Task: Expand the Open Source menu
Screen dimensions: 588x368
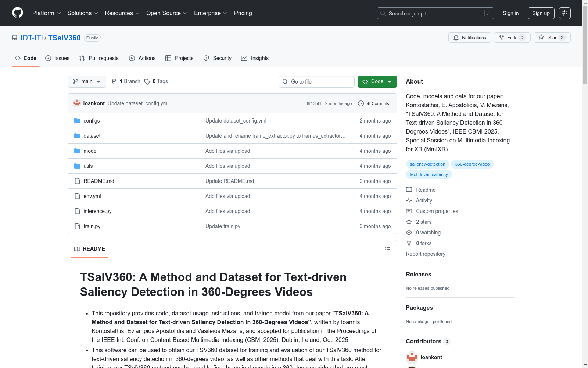Action: pos(167,13)
